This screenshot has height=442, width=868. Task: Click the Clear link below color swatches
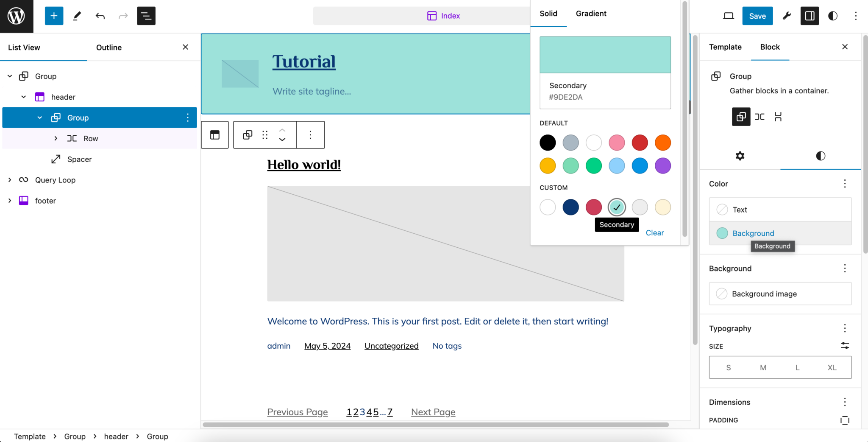click(655, 232)
